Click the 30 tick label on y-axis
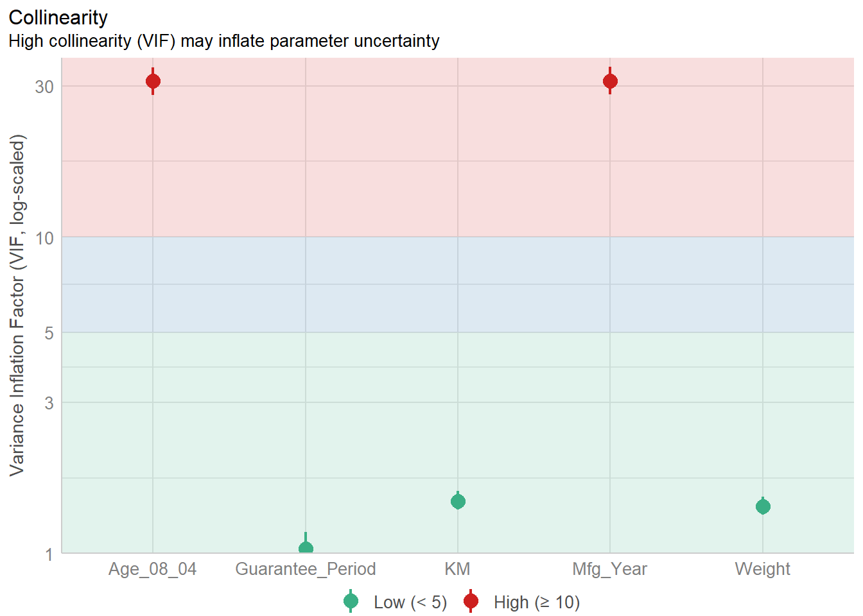 44,87
